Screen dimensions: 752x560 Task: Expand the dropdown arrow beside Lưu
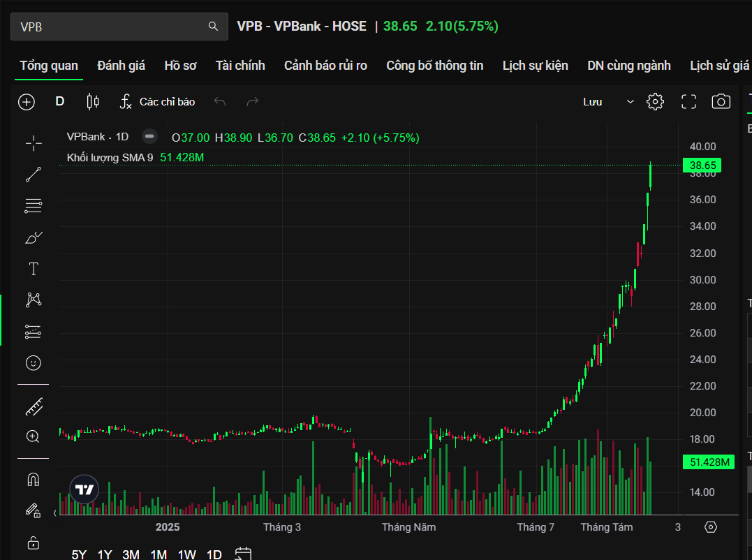coord(631,102)
